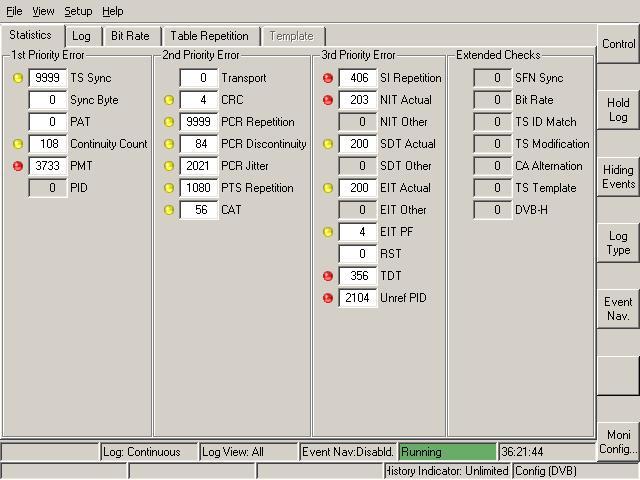Click the PCR Repetition counter field

tap(199, 122)
